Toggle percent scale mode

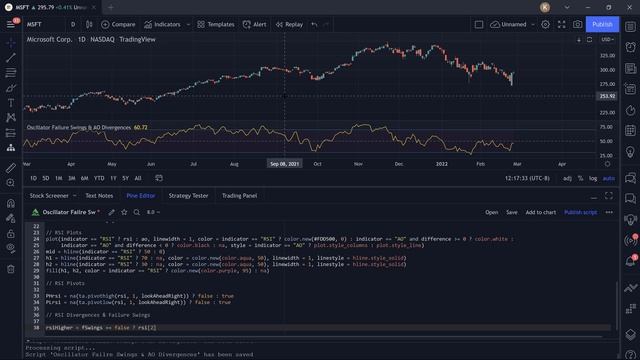[x=580, y=178]
